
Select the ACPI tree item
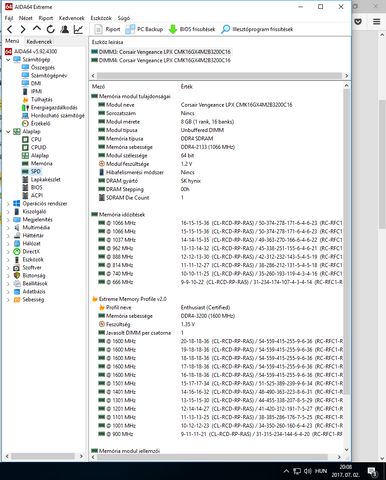(32, 195)
